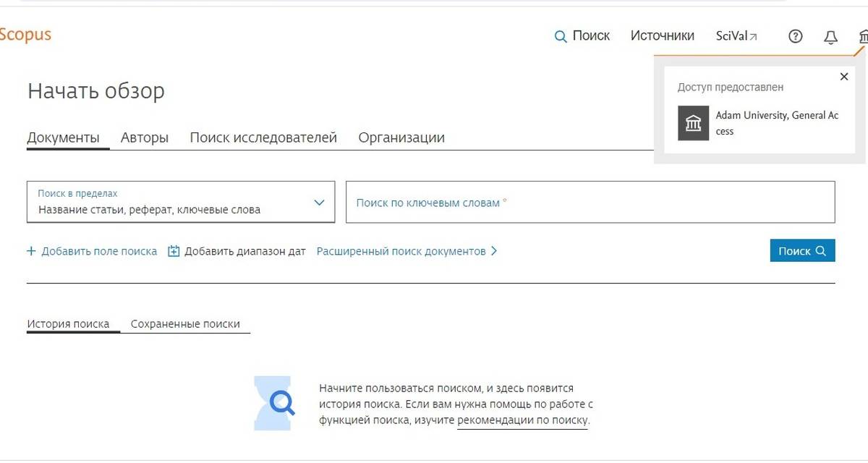The width and height of the screenshot is (868, 463).
Task: Click the Scopus logo
Action: pos(25,35)
